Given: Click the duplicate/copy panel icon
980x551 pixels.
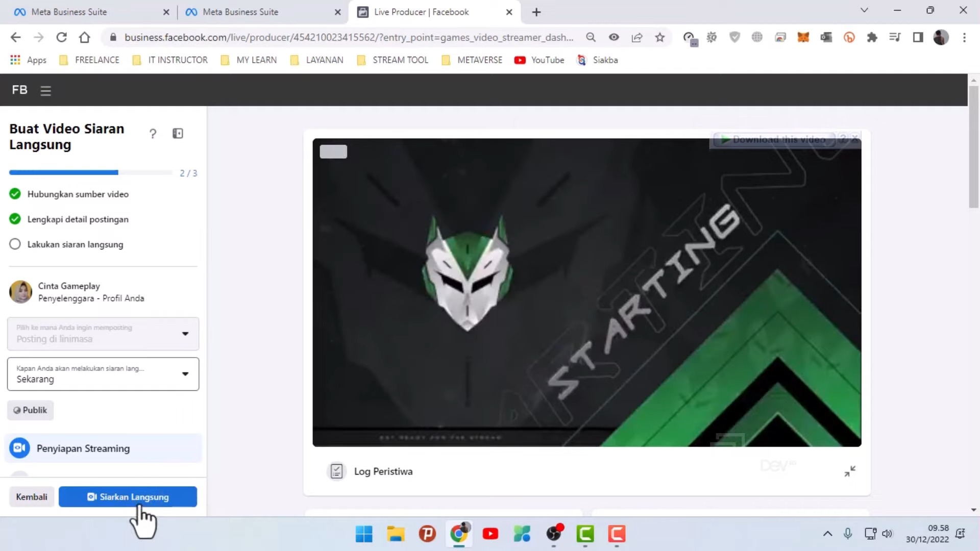Looking at the screenshot, I should [x=178, y=134].
